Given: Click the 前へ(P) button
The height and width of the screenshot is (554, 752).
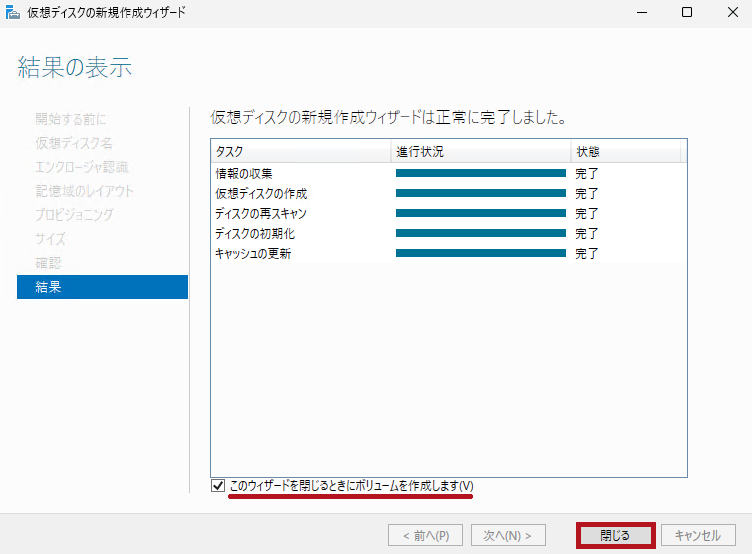Looking at the screenshot, I should [425, 535].
